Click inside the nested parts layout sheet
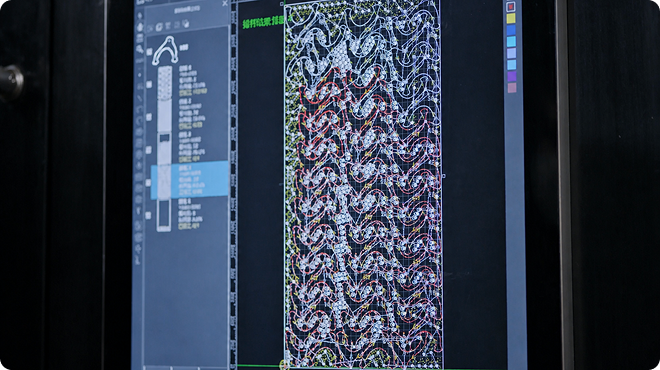This screenshot has width=660, height=370. pos(363,185)
